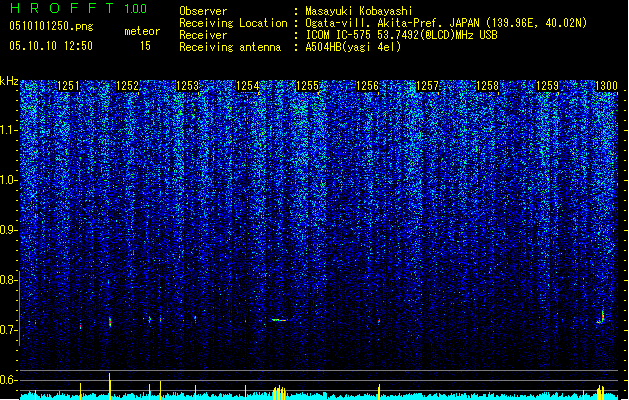The height and width of the screenshot is (400, 629).
Task: Click the 1257 time marker
Action: 428,86
